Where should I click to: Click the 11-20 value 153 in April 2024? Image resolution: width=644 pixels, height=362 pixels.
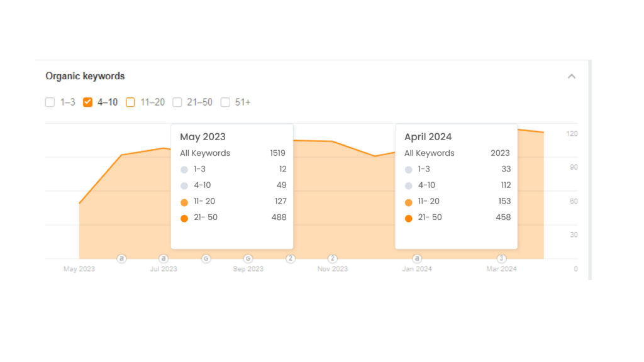point(504,201)
